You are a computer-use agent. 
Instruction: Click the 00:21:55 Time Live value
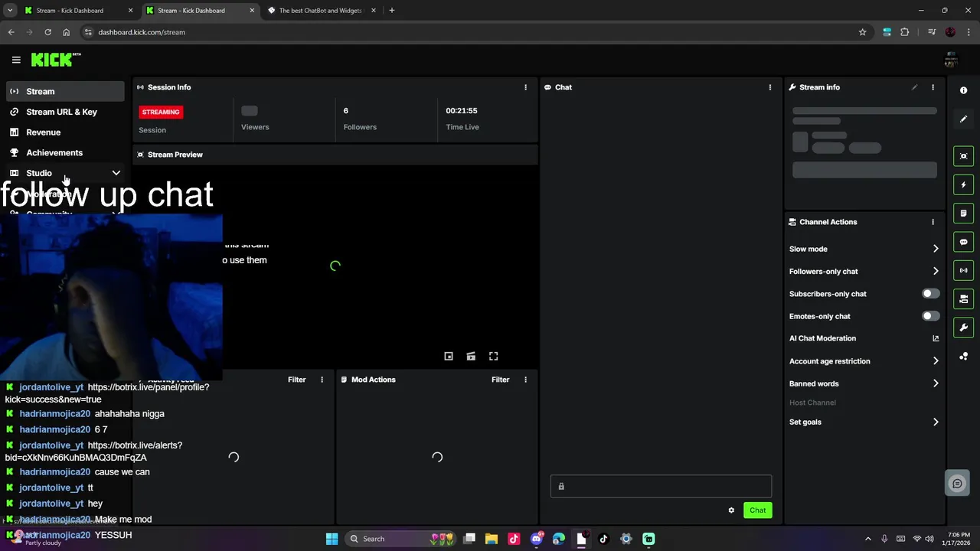point(462,111)
